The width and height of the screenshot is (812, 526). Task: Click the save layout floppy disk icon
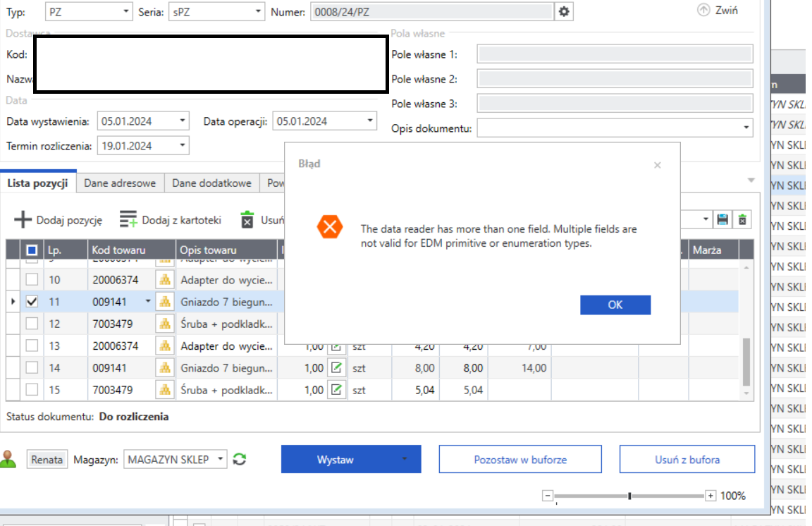click(722, 220)
